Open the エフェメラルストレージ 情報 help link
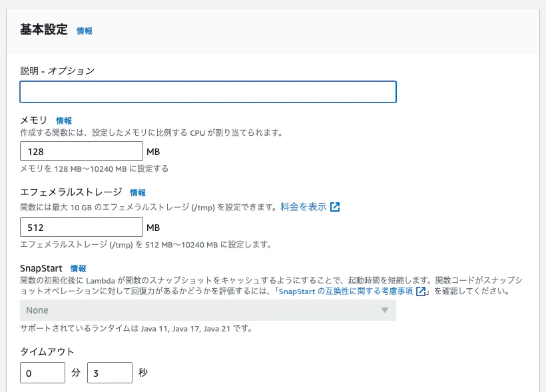The image size is (546, 392). click(136, 192)
